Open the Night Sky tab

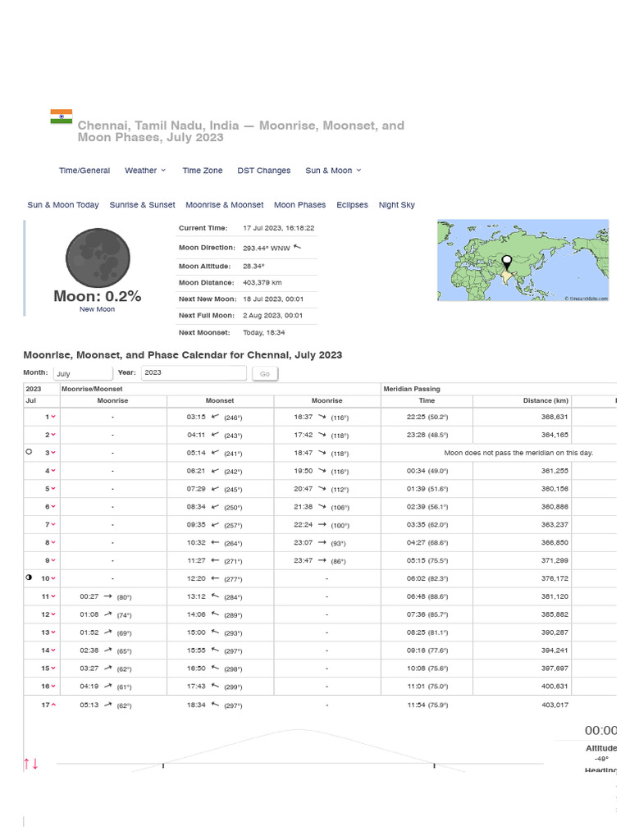pyautogui.click(x=397, y=204)
